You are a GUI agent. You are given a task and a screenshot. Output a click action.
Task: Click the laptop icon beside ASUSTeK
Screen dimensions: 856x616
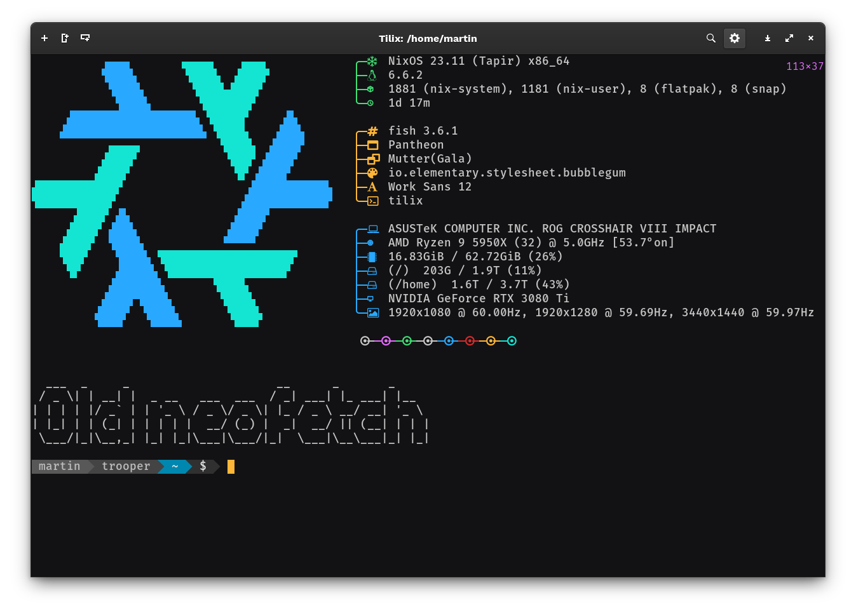pyautogui.click(x=373, y=229)
